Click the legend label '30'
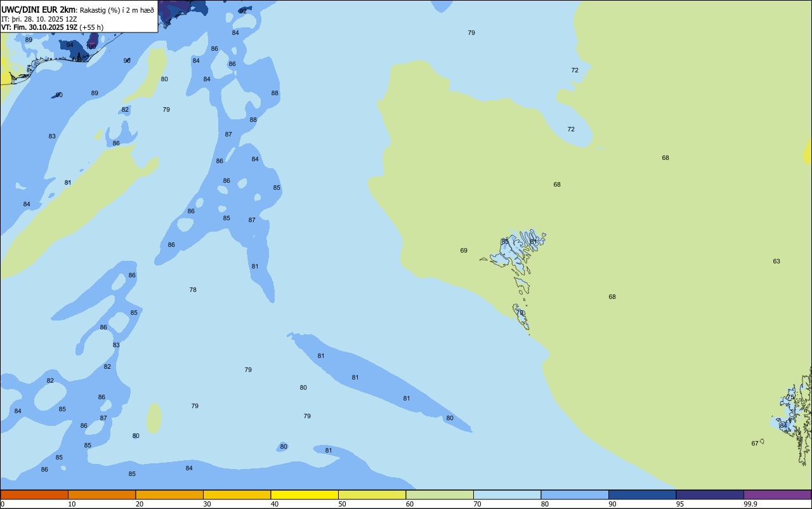 pyautogui.click(x=207, y=504)
